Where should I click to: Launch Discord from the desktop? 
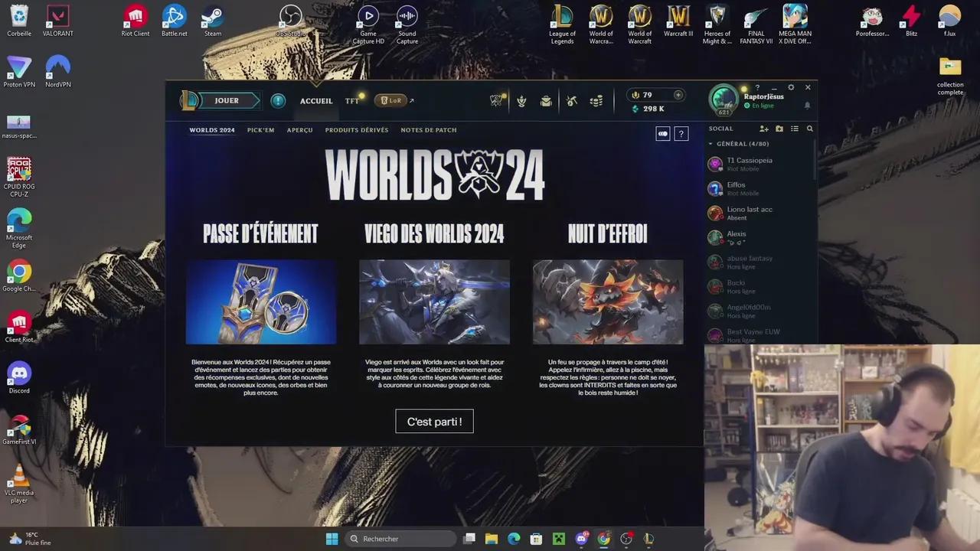(x=18, y=375)
